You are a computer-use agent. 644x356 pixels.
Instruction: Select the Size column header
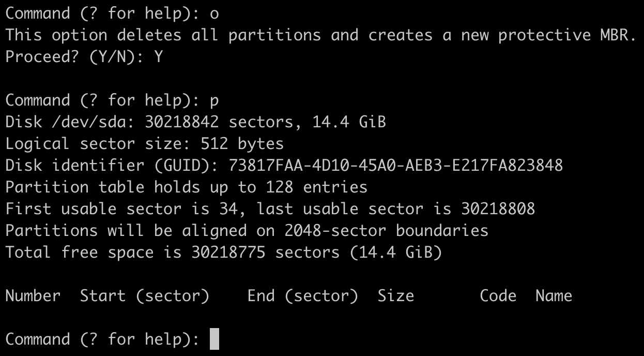point(395,296)
